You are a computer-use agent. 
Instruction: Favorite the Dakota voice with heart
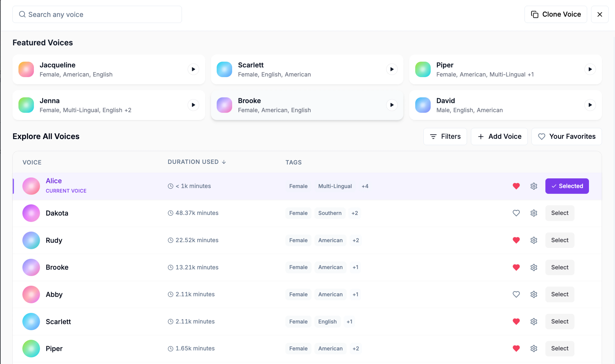coord(516,213)
